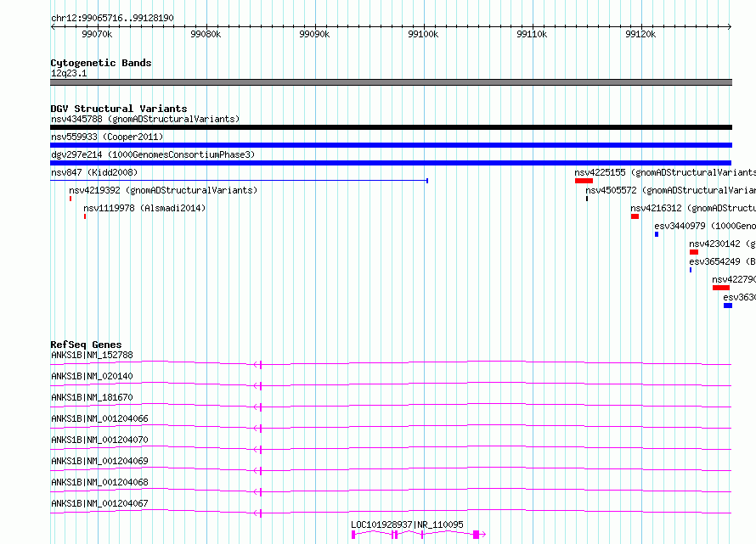Click the esv3440979 variant label
The height and width of the screenshot is (544, 756).
(x=705, y=226)
